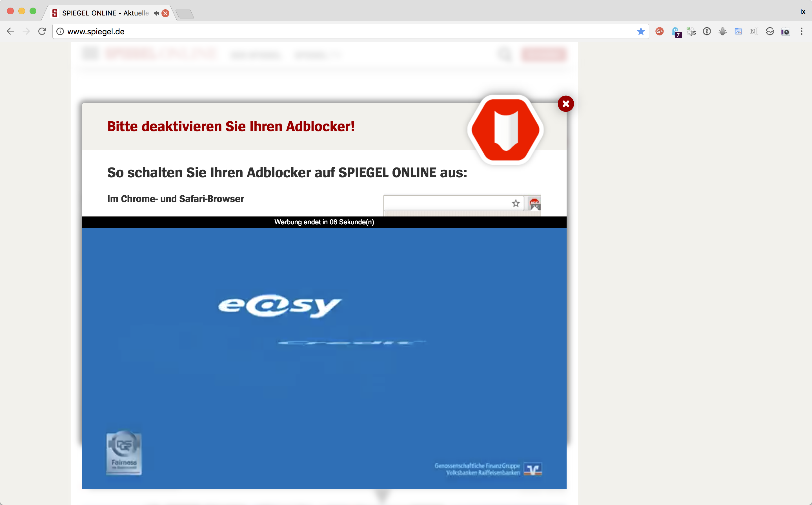Open the Chrome three-dot menu
Screen dimensions: 812x505
tap(802, 32)
